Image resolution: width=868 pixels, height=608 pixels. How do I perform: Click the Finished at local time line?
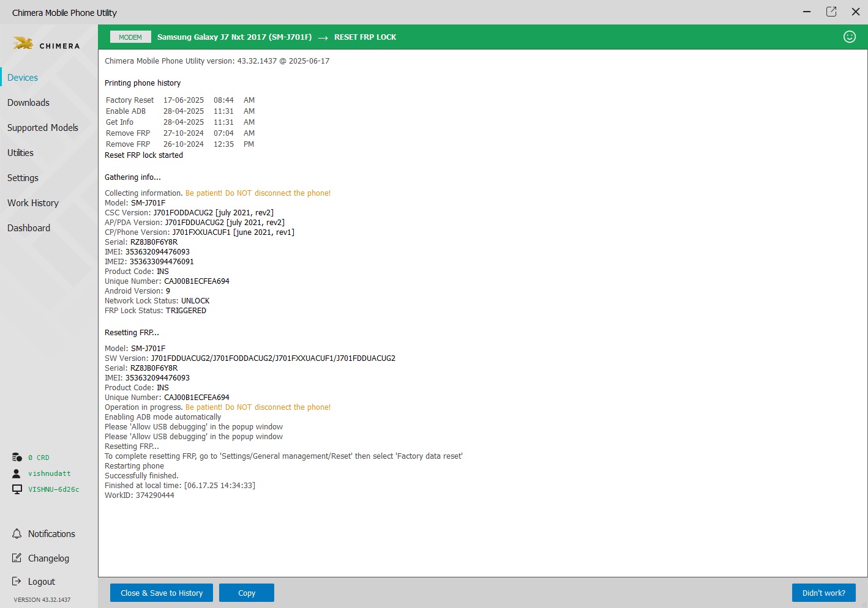(x=180, y=486)
